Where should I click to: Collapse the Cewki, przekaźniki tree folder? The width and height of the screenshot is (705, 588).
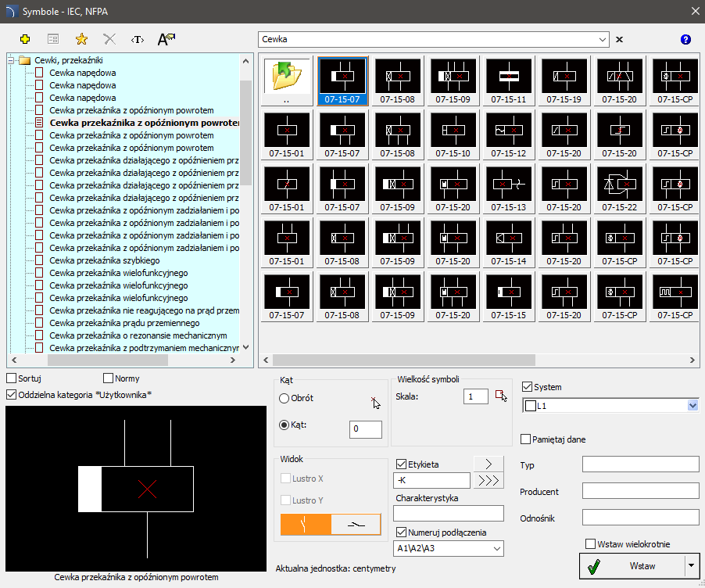[x=10, y=60]
